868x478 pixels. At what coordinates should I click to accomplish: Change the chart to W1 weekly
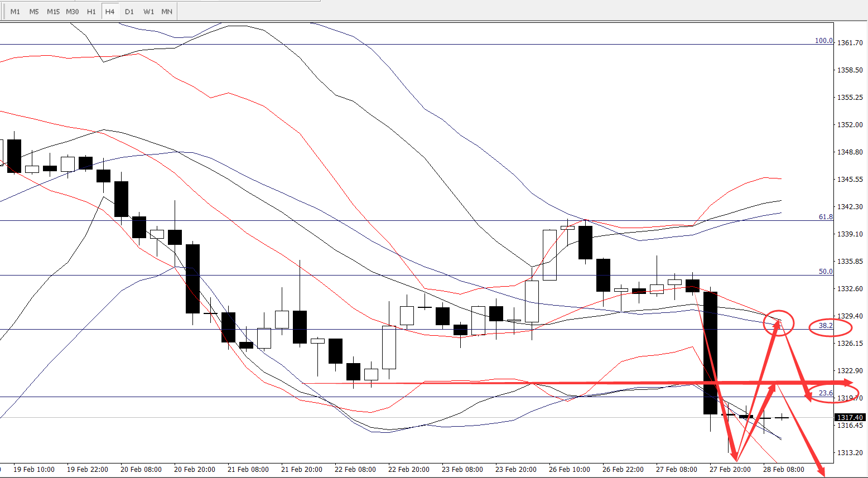(x=148, y=12)
